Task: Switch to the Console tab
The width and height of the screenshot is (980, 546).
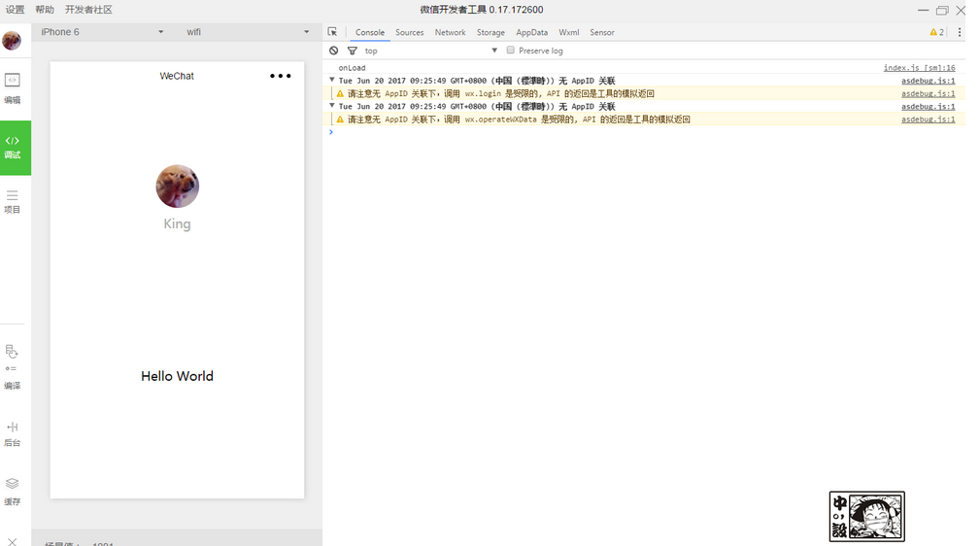Action: click(x=370, y=32)
